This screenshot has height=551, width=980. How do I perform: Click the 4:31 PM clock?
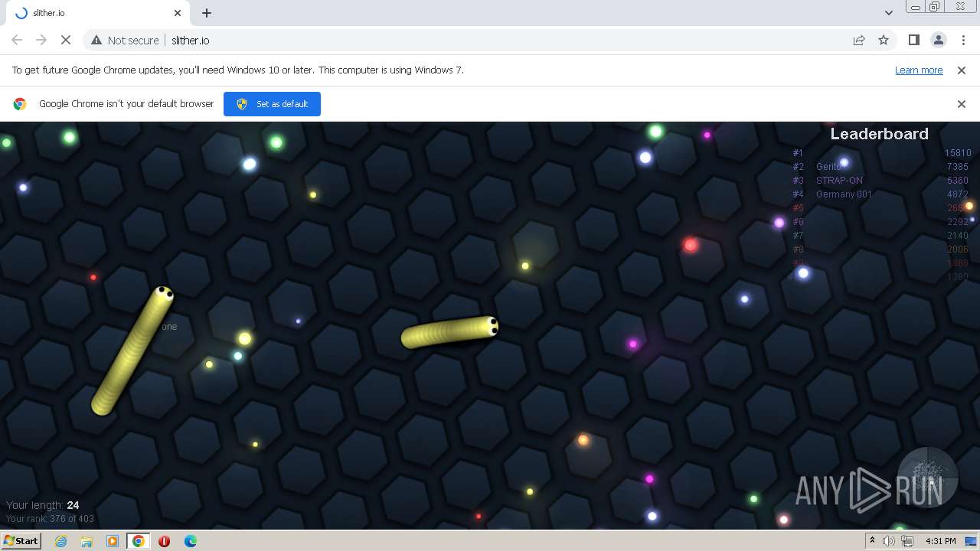940,541
